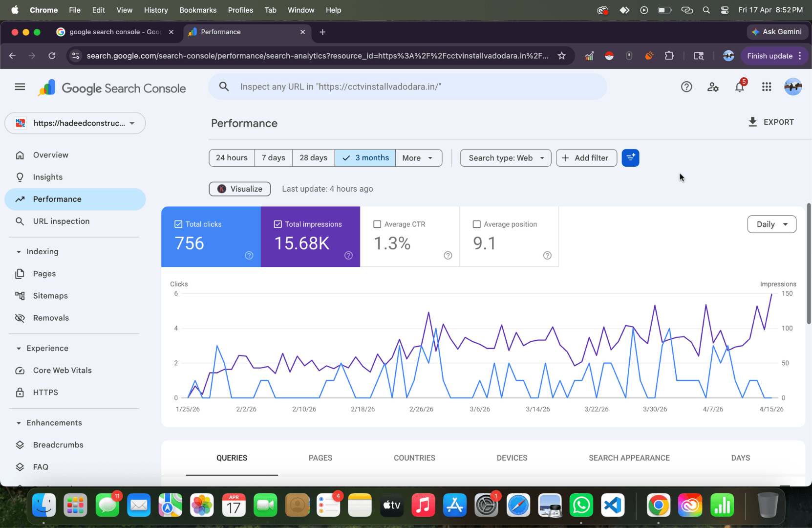Viewport: 812px width, 528px height.
Task: Enable the Average CTR checkbox
Action: (x=377, y=224)
